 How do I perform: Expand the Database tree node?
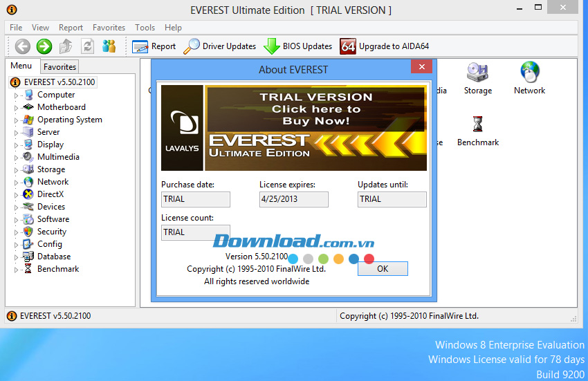tap(16, 257)
